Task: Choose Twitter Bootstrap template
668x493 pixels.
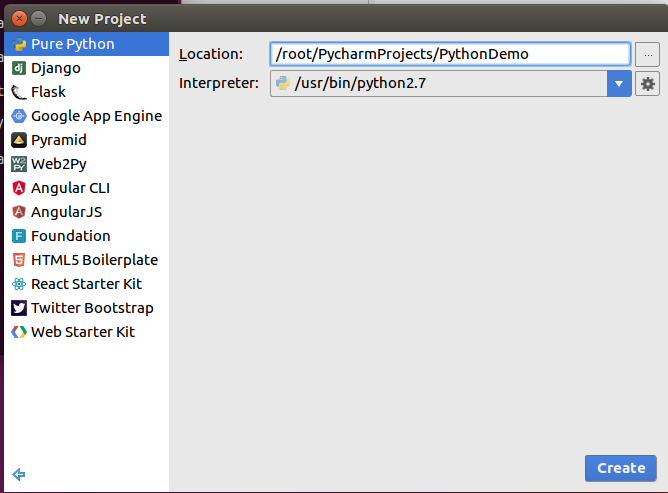Action: pos(86,308)
